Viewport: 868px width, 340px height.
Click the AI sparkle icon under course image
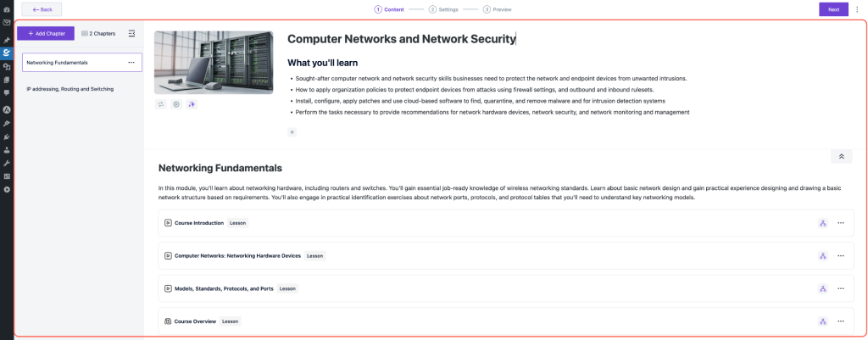pos(192,104)
